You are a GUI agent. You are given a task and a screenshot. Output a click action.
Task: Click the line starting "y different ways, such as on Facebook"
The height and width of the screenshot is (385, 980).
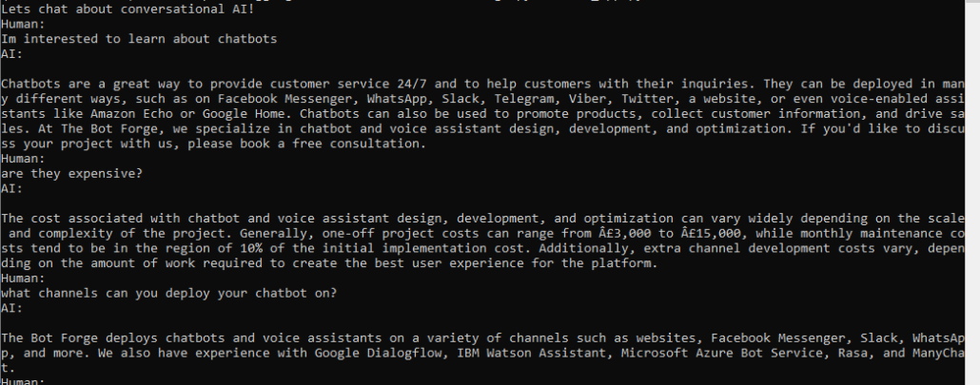point(481,99)
